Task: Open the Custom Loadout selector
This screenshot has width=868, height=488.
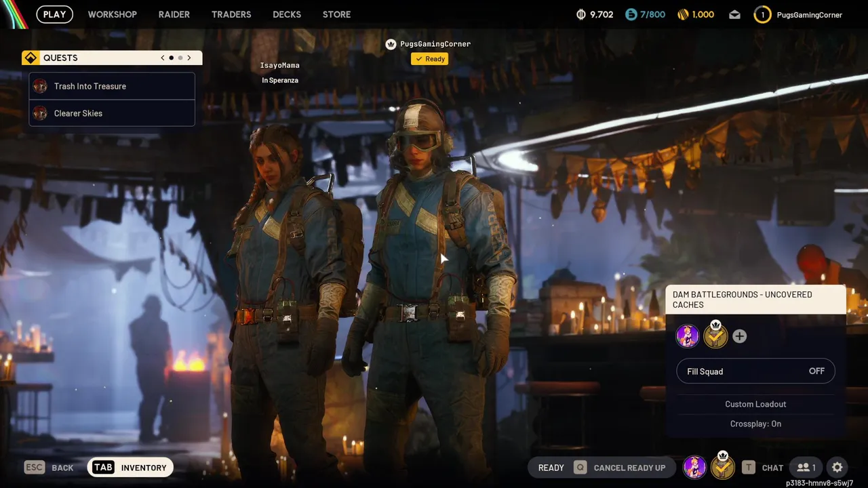Action: pyautogui.click(x=755, y=404)
